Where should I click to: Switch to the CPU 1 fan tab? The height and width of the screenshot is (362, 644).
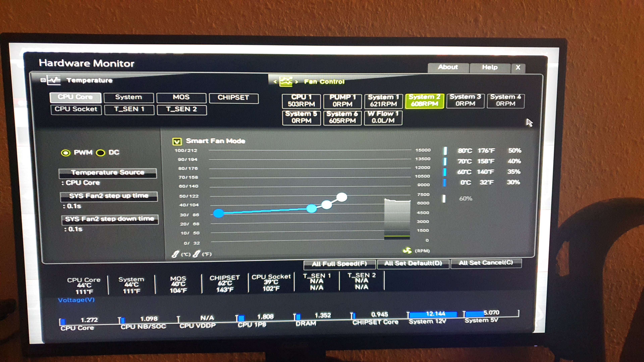pyautogui.click(x=301, y=101)
